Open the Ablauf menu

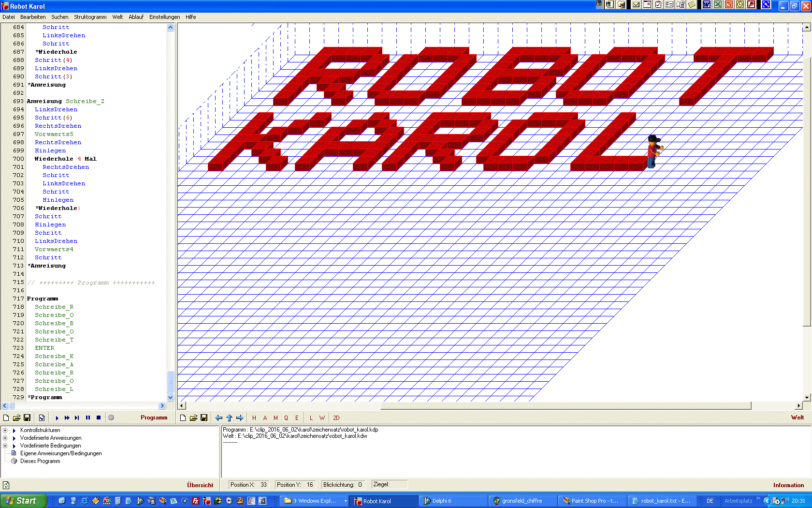point(136,17)
